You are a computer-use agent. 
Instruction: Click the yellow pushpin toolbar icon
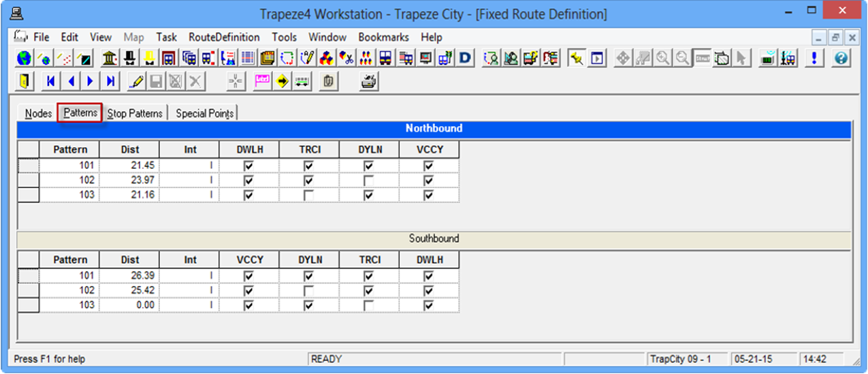click(577, 59)
